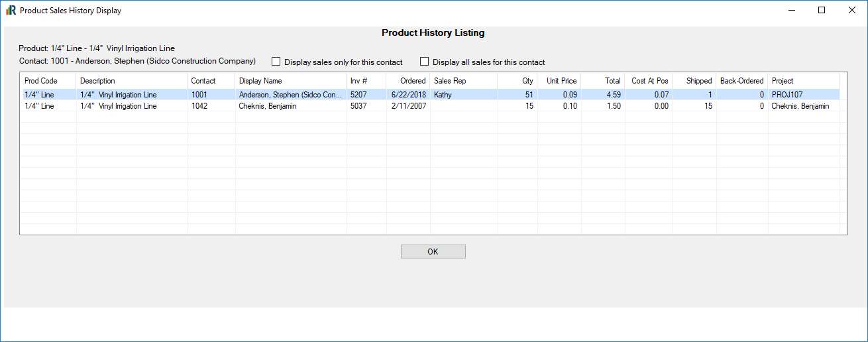The height and width of the screenshot is (342, 868).
Task: Sort by the Prod Code column header
Action: pyautogui.click(x=48, y=81)
